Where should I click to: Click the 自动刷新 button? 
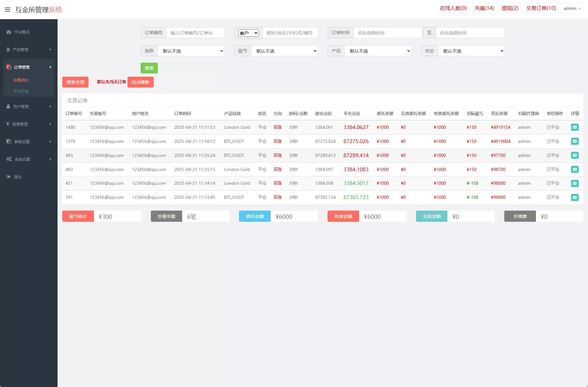click(140, 82)
